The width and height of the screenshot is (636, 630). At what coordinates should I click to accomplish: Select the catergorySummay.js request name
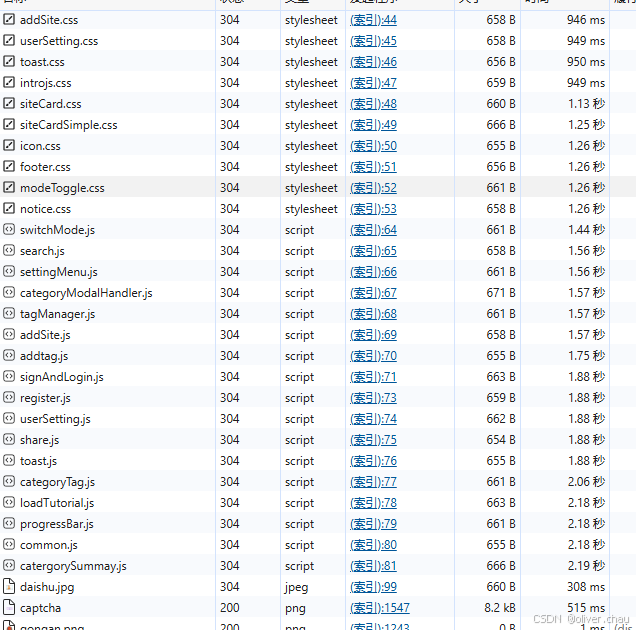coord(73,566)
